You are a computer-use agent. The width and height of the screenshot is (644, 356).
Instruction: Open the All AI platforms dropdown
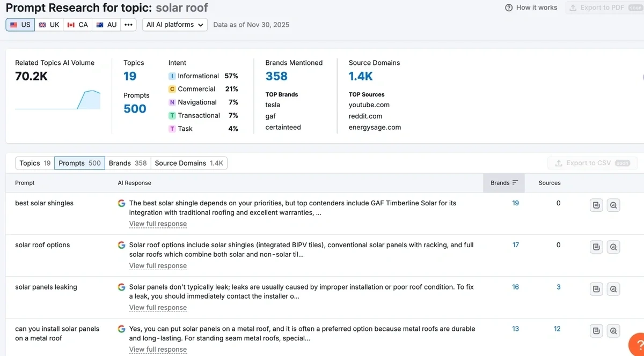pyautogui.click(x=174, y=24)
